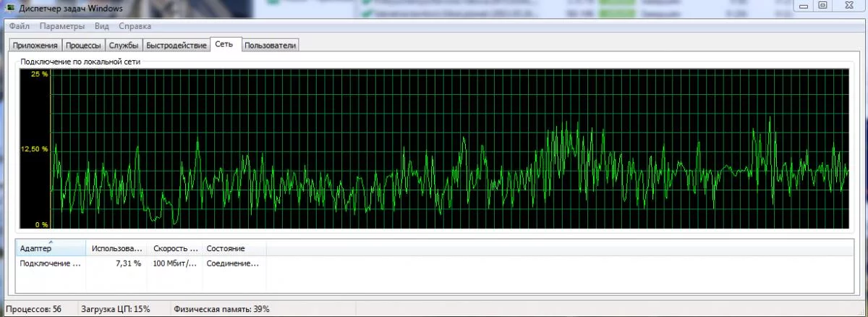This screenshot has width=868, height=317.
Task: Maximize the Task Manager window
Action: [822, 6]
